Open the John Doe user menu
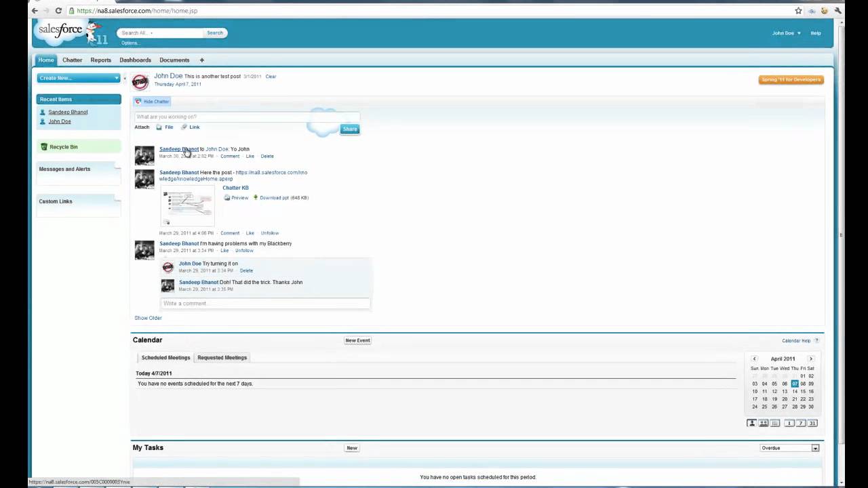This screenshot has height=488, width=868. [786, 33]
